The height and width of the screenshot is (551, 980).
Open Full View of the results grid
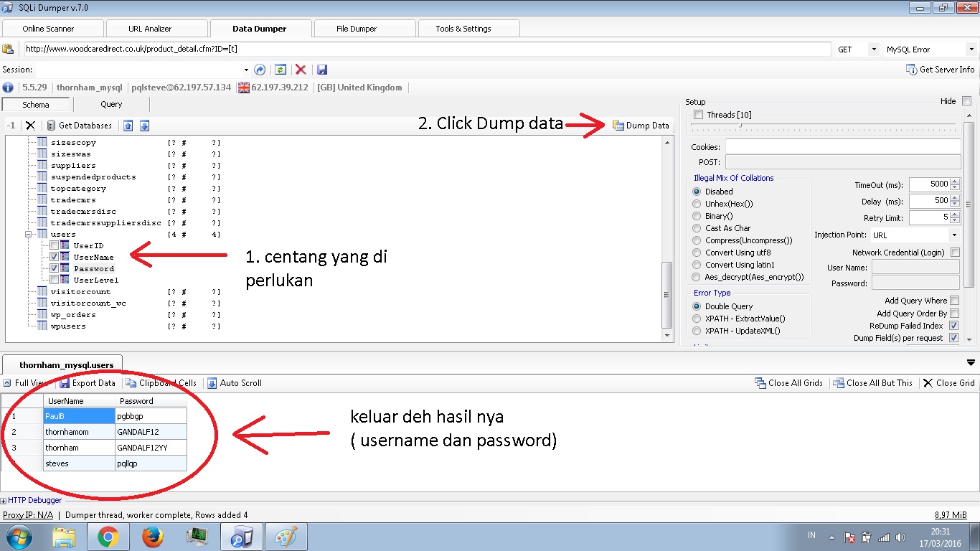[25, 383]
